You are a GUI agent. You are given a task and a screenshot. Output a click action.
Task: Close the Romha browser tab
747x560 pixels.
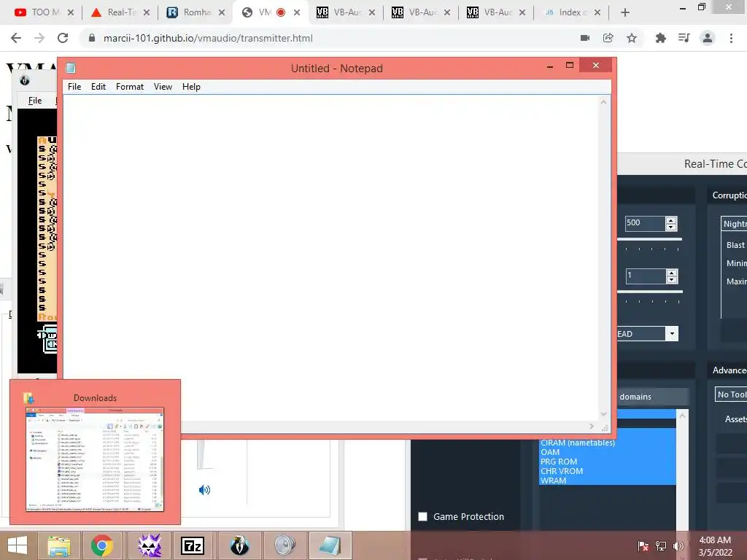coord(222,12)
